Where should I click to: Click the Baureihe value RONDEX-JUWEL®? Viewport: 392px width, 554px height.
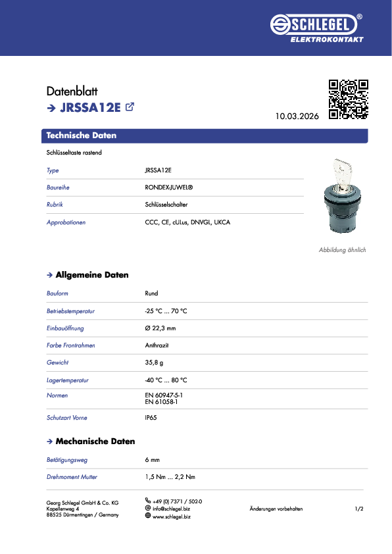point(169,188)
